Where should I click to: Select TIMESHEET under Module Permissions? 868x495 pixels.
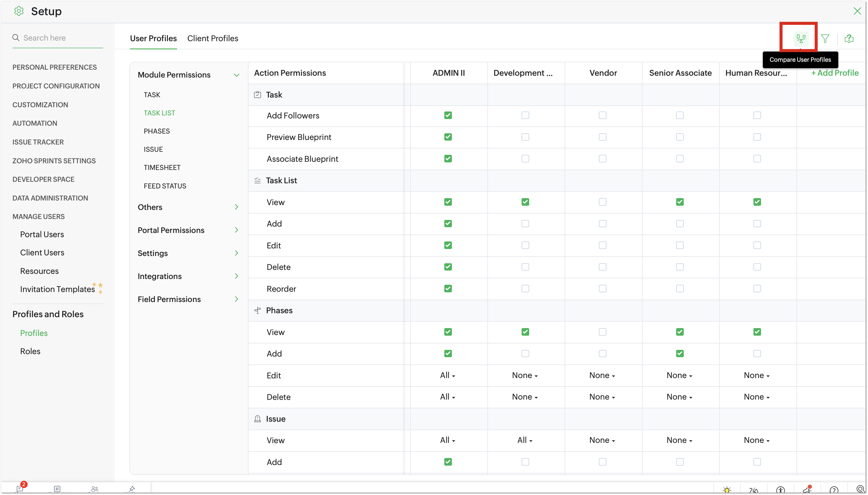click(162, 167)
